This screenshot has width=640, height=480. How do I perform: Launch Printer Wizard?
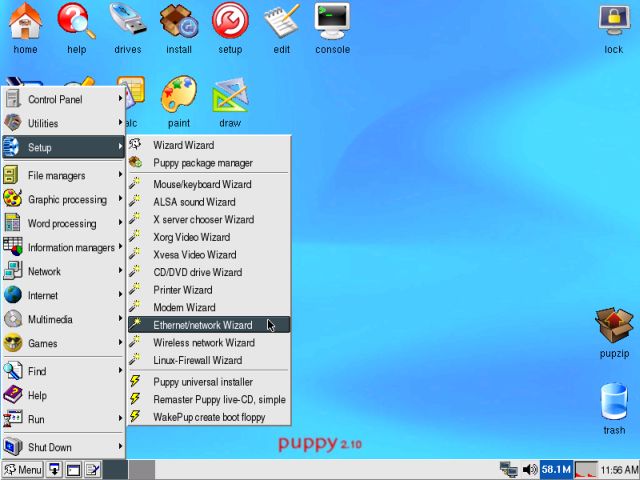[209, 289]
